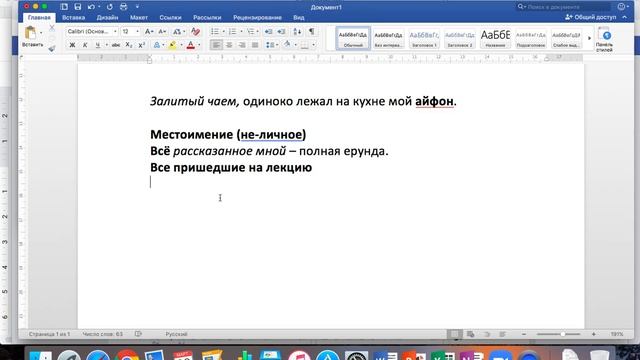Align text right
This screenshot has width=640, height=360.
click(x=242, y=45)
